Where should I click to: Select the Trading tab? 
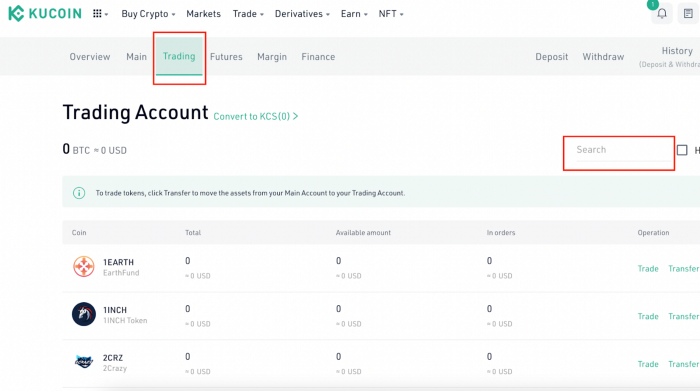pos(179,56)
